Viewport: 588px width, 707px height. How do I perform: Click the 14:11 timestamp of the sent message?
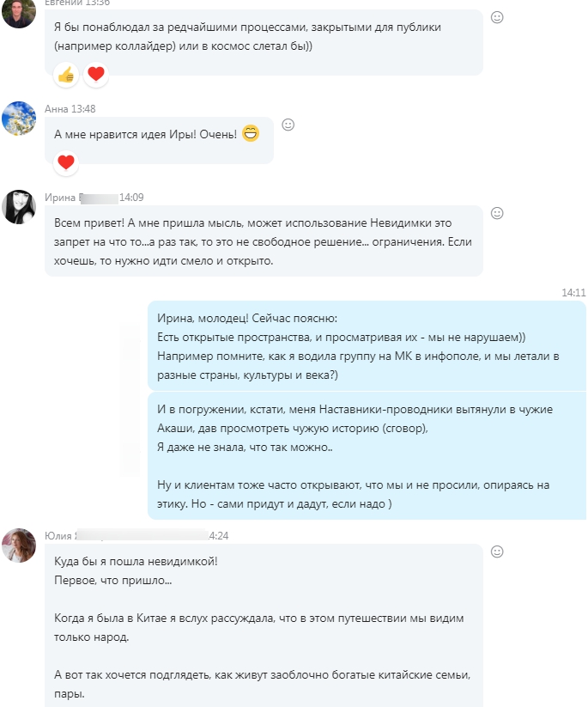573,293
